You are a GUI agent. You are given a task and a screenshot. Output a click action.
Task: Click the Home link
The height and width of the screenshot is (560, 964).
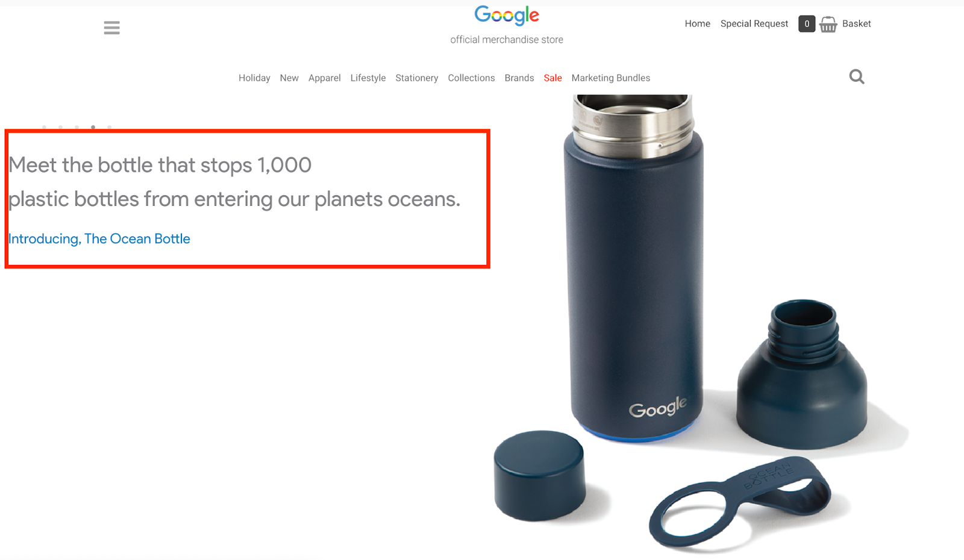point(698,23)
